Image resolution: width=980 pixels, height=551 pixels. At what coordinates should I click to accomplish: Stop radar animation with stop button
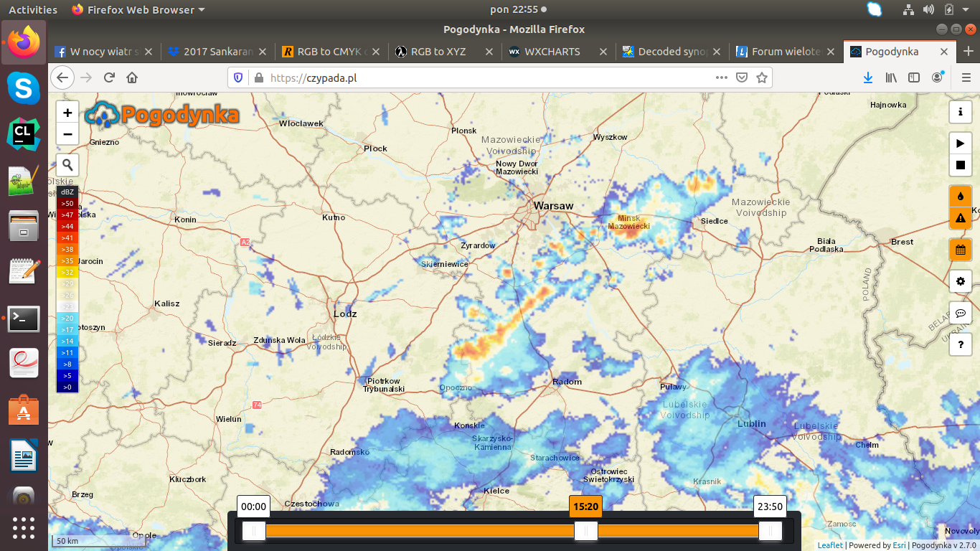coord(960,166)
